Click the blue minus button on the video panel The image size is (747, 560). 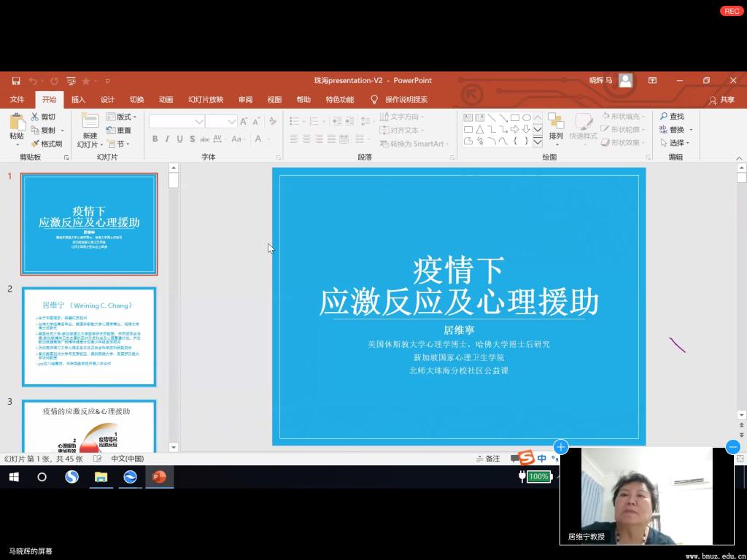(x=733, y=447)
